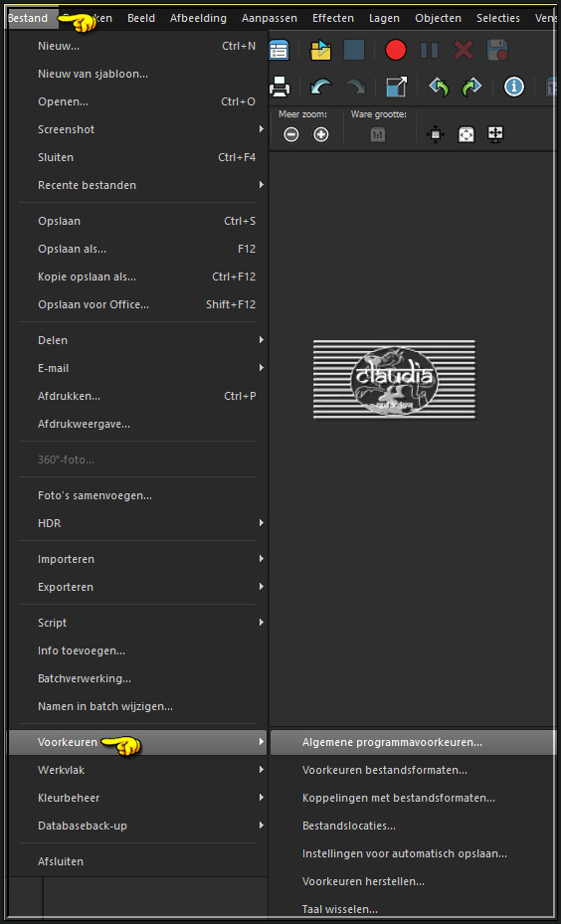
Task: Click the claudia image thumbnail
Action: (x=394, y=380)
